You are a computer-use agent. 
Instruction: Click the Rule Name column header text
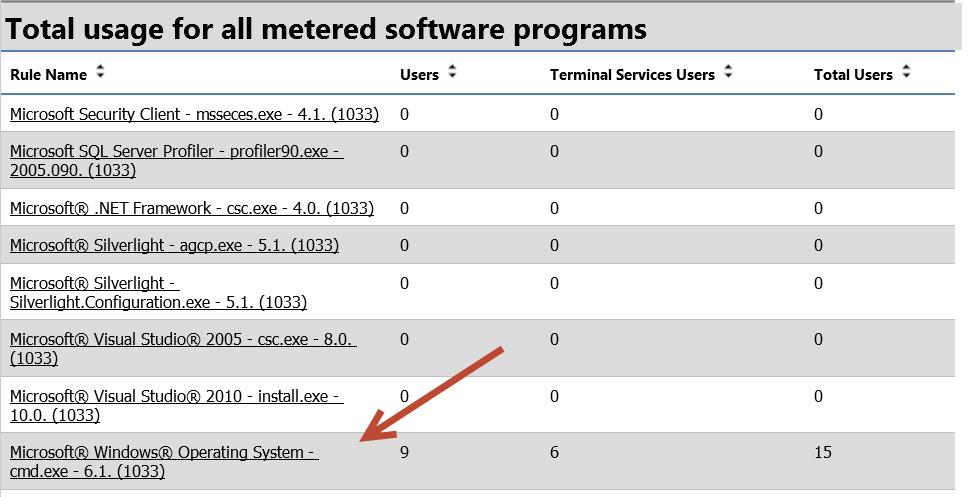click(48, 74)
